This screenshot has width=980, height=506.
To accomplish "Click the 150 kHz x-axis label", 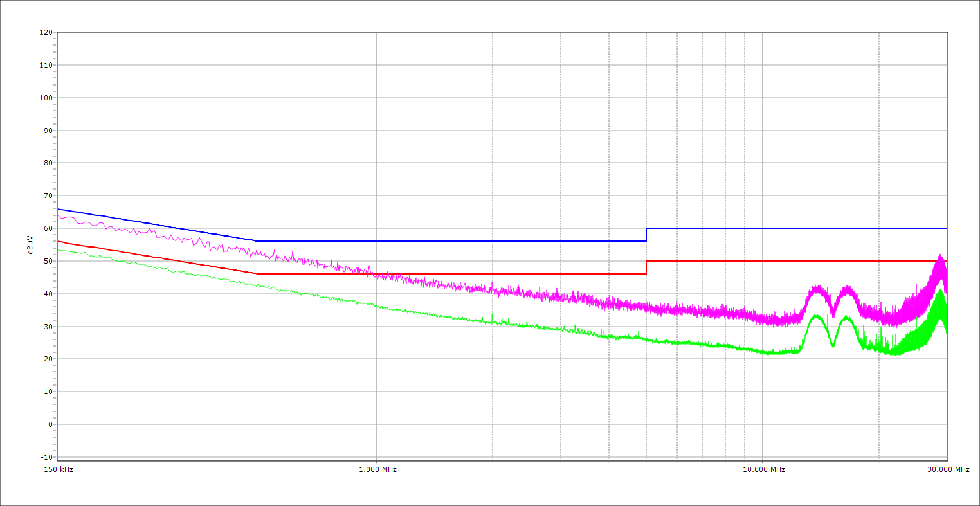I will click(x=59, y=470).
